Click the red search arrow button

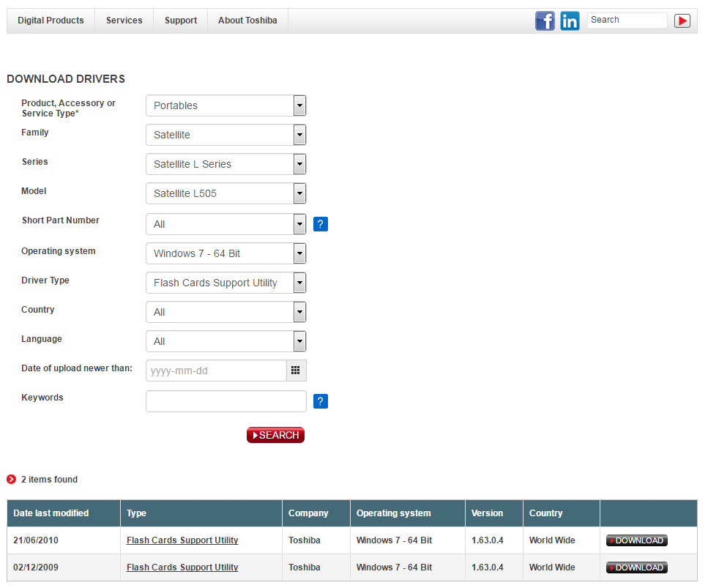click(x=682, y=21)
